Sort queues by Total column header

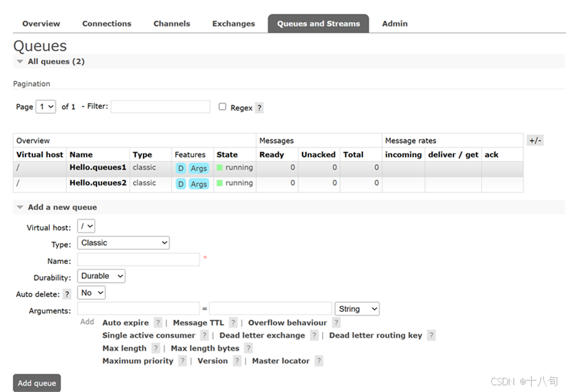pos(353,154)
